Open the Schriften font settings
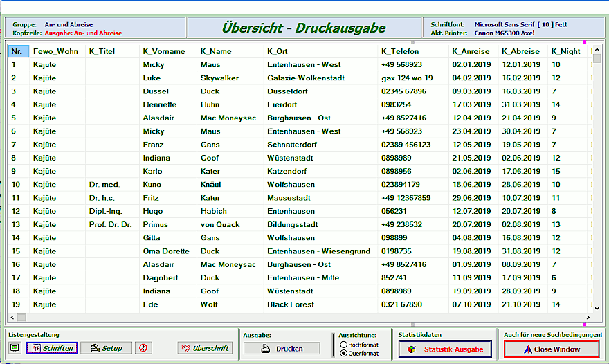Screen dimensions: 609x364 (52, 348)
